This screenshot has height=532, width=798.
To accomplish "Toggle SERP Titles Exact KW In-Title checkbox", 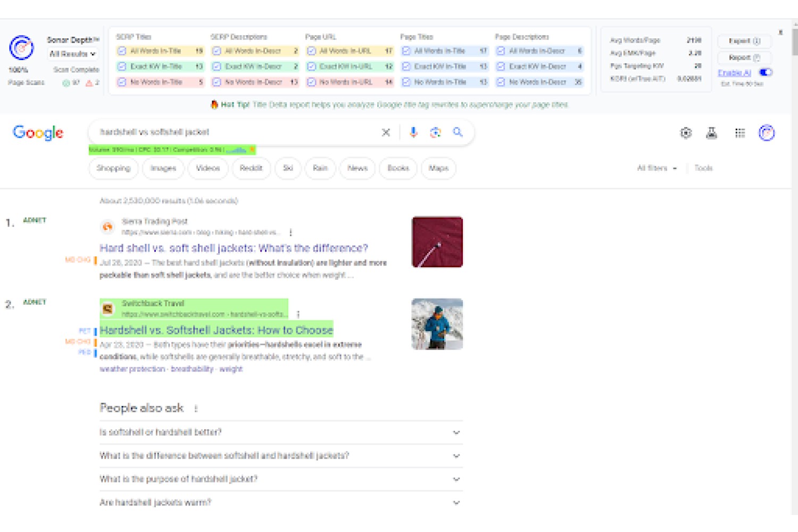I will click(x=122, y=66).
